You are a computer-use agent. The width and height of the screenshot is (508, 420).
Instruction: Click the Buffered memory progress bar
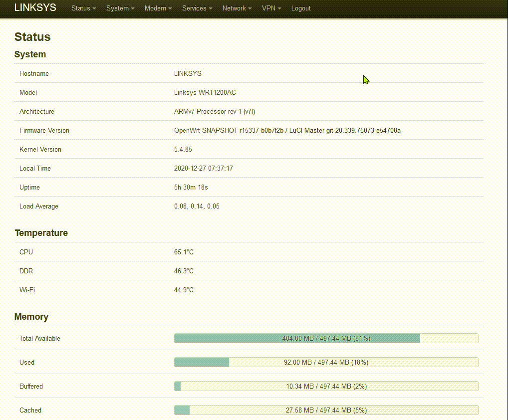(x=326, y=386)
